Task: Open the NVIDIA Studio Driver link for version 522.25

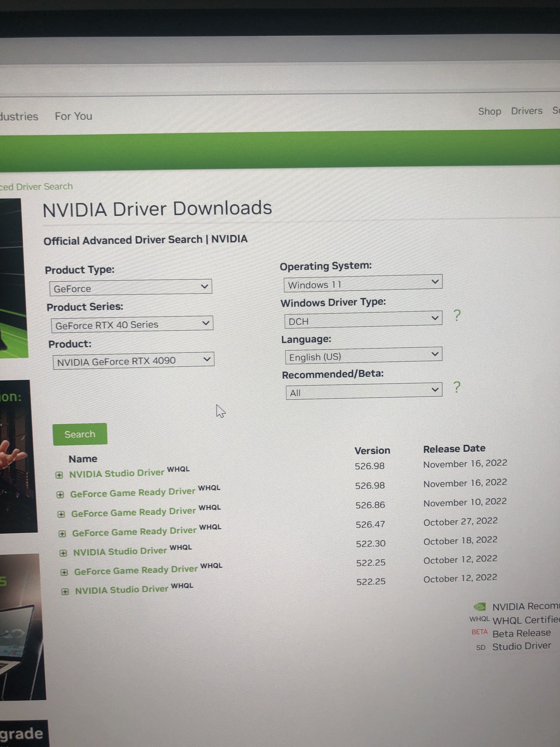Action: [121, 590]
